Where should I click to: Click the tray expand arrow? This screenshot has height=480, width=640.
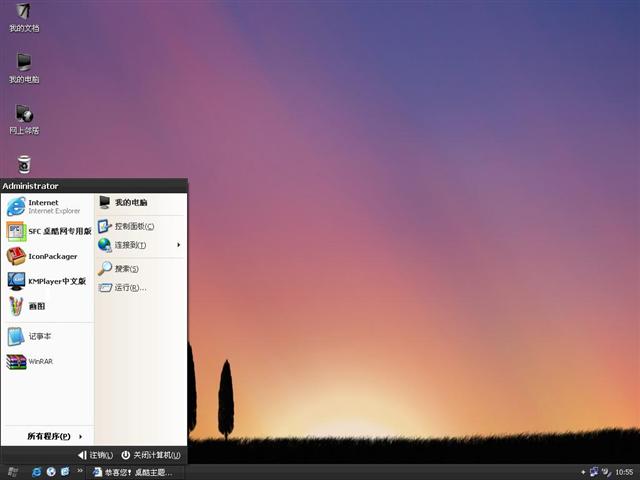click(x=583, y=472)
